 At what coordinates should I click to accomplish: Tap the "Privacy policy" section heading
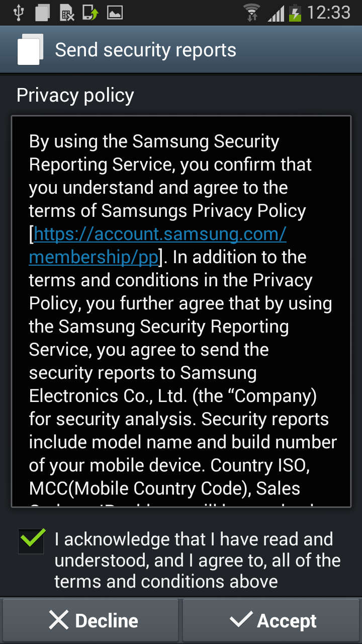75,95
